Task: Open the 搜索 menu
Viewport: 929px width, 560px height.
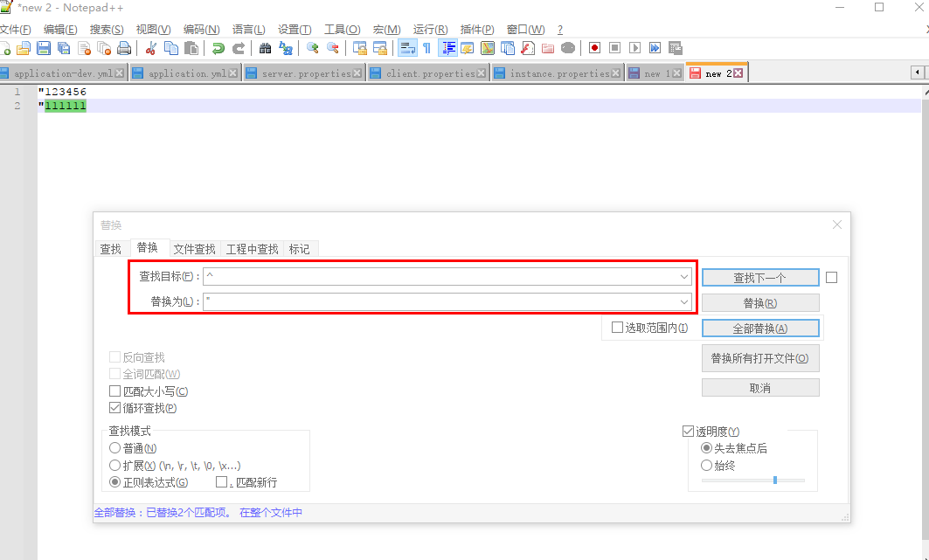Action: [107, 29]
